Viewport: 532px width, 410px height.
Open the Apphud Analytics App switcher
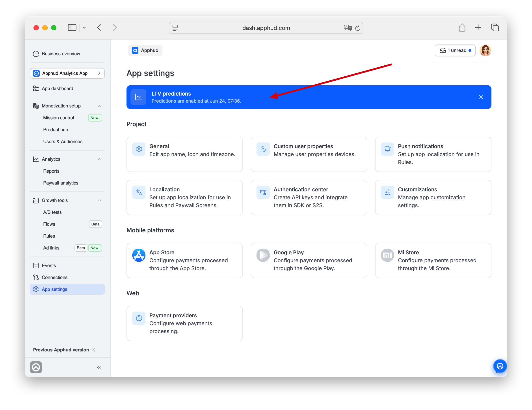(x=67, y=73)
